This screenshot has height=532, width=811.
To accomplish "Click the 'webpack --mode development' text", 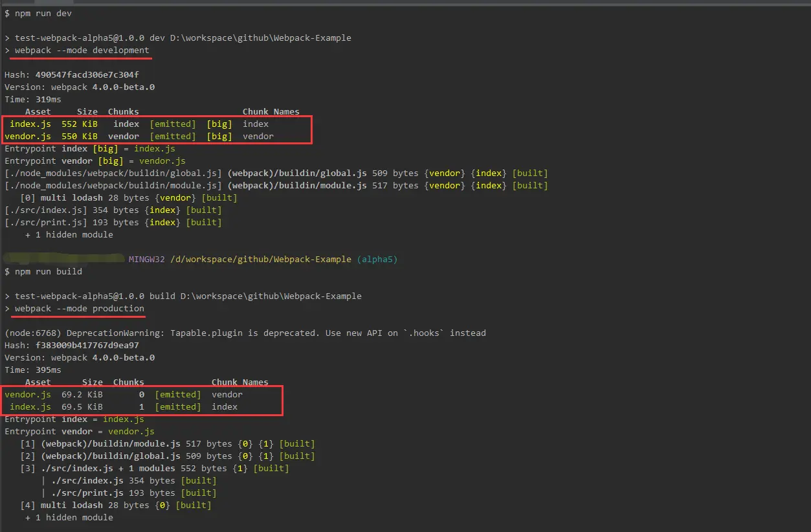I will coord(82,50).
